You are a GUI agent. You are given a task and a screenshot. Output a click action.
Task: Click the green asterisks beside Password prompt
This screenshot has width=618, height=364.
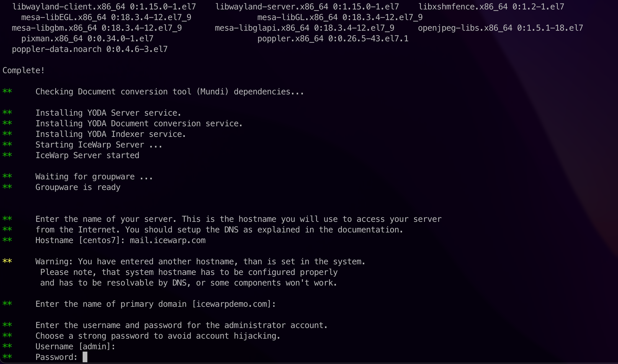(7, 357)
